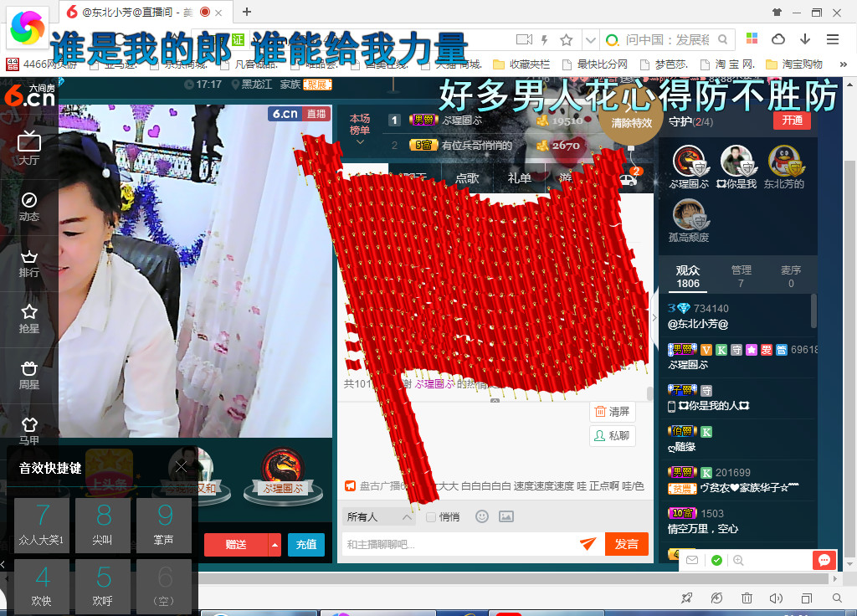
Task: Switch to the 麦序 0 tab
Action: point(791,276)
